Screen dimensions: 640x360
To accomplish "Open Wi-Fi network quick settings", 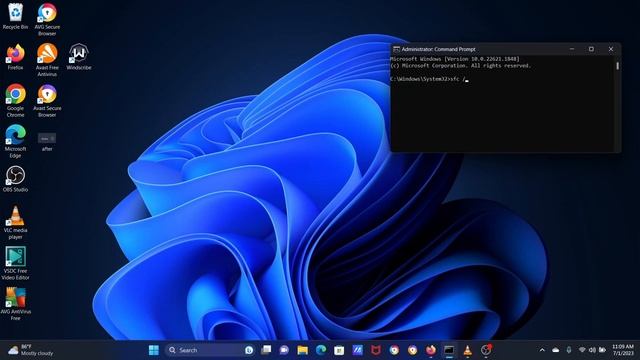I will [x=582, y=350].
